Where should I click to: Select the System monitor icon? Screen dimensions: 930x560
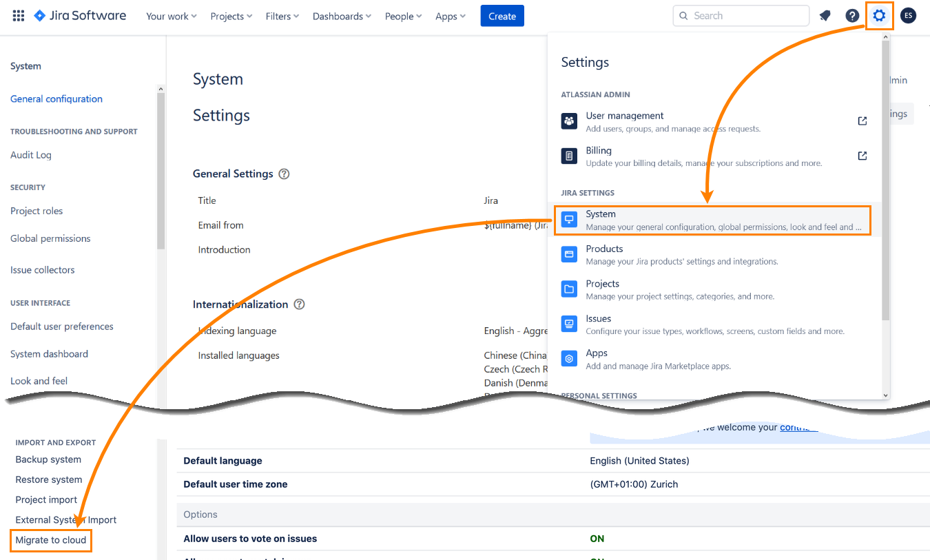(x=569, y=219)
